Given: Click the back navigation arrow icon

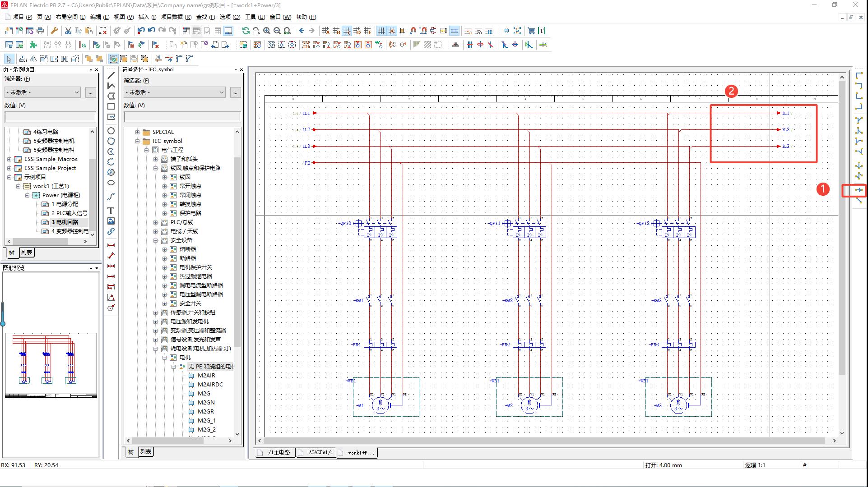Looking at the screenshot, I should pos(302,31).
